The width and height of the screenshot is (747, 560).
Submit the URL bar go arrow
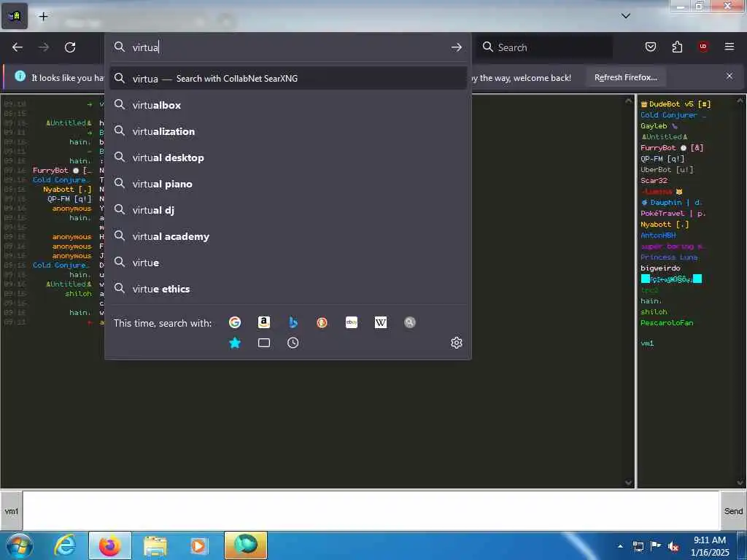pos(457,47)
